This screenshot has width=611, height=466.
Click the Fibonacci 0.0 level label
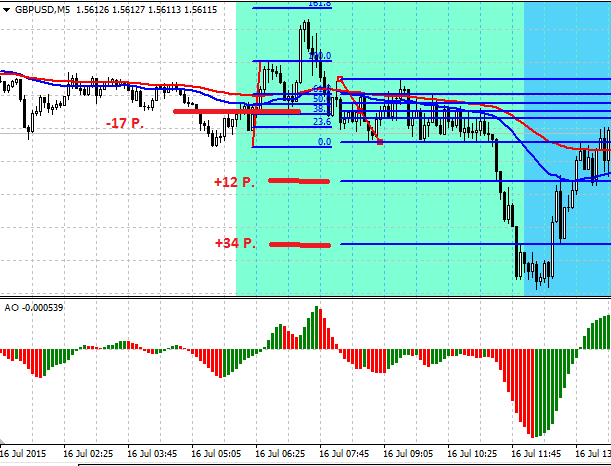pos(325,141)
